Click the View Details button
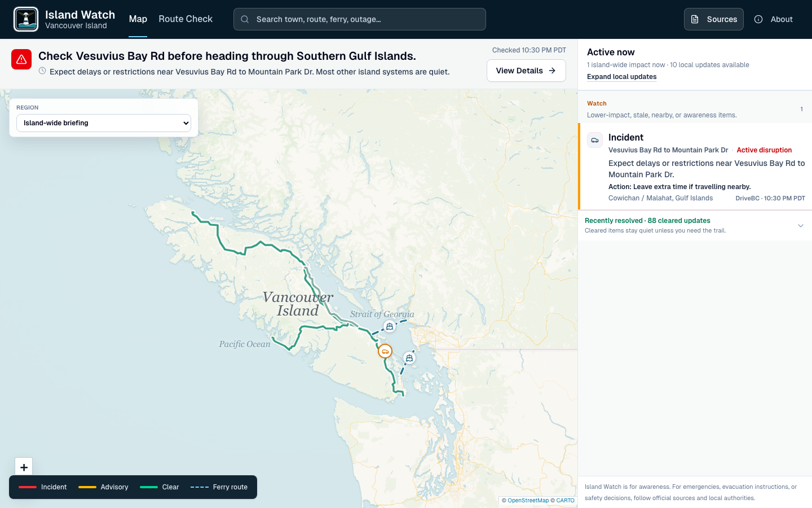812x508 pixels. click(526, 71)
